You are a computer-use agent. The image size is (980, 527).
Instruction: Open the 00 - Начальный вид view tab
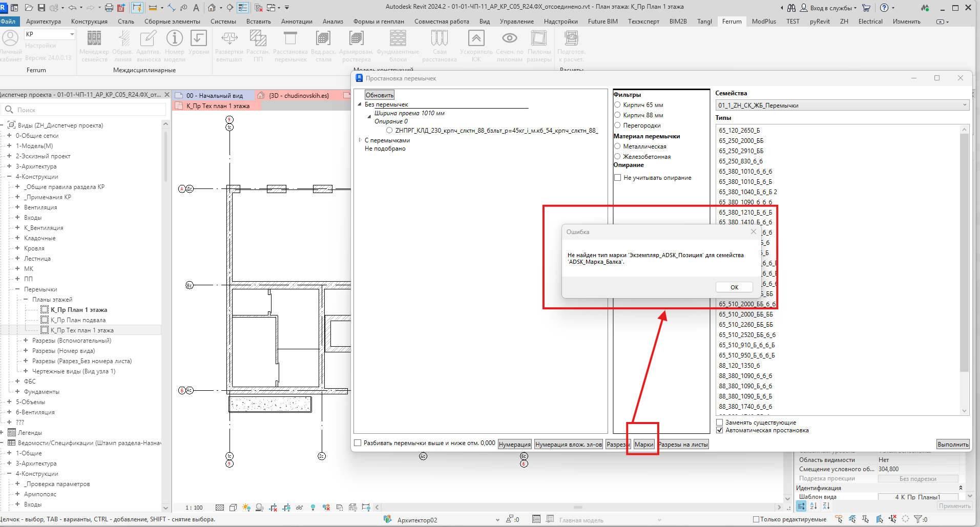(x=214, y=95)
